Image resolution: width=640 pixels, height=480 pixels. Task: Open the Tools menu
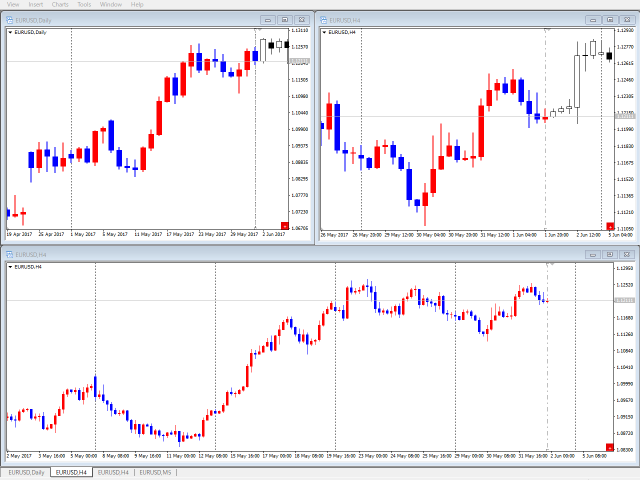tap(86, 4)
